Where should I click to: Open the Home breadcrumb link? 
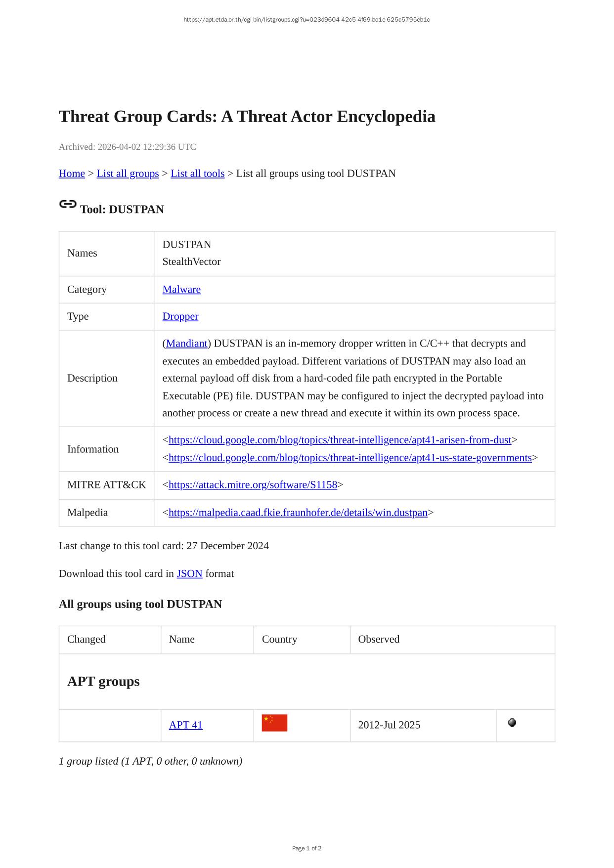[72, 174]
